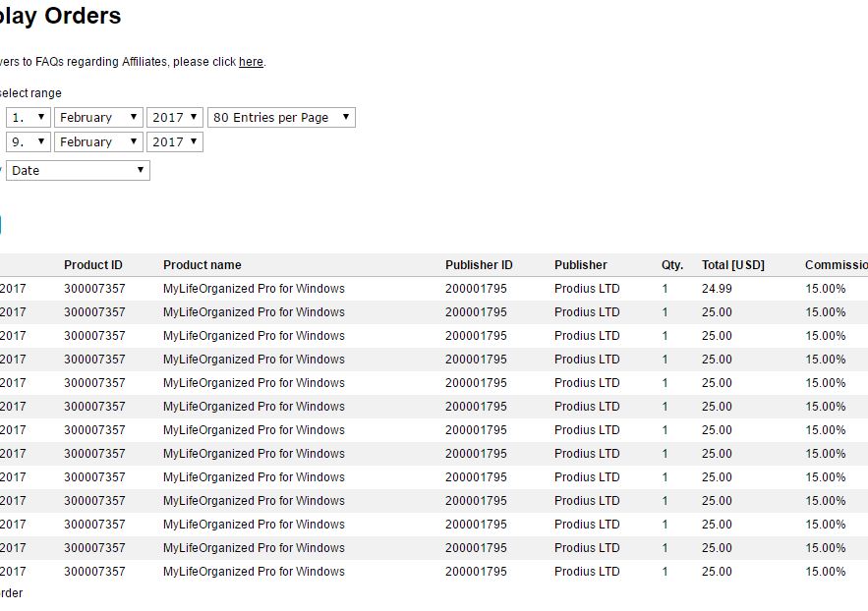Click the 24.99 total amount cell
Viewport: 868px width, 611px height.
717,289
